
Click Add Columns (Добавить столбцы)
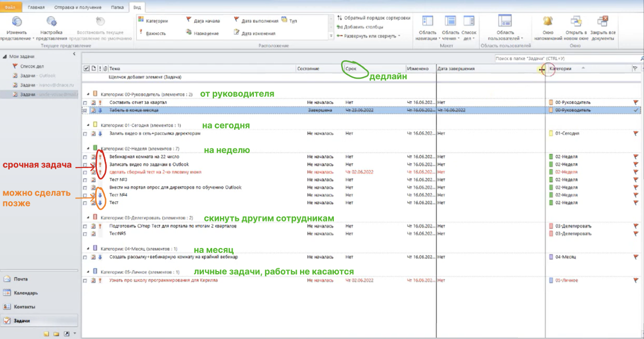360,27
